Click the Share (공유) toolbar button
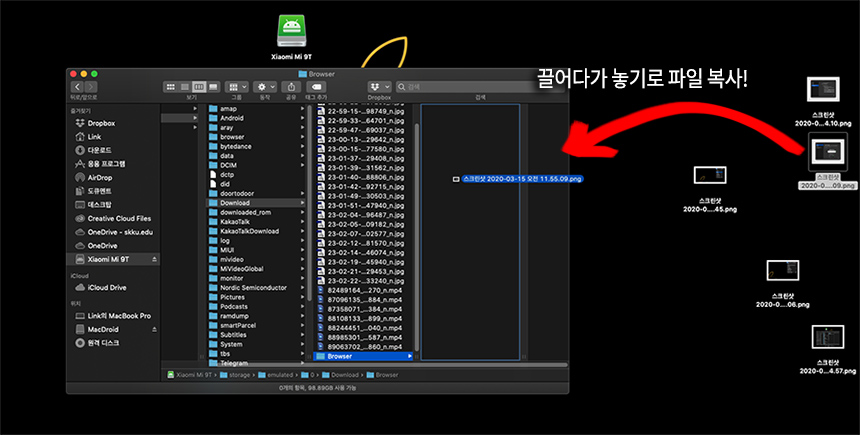The image size is (860, 435). tap(291, 87)
